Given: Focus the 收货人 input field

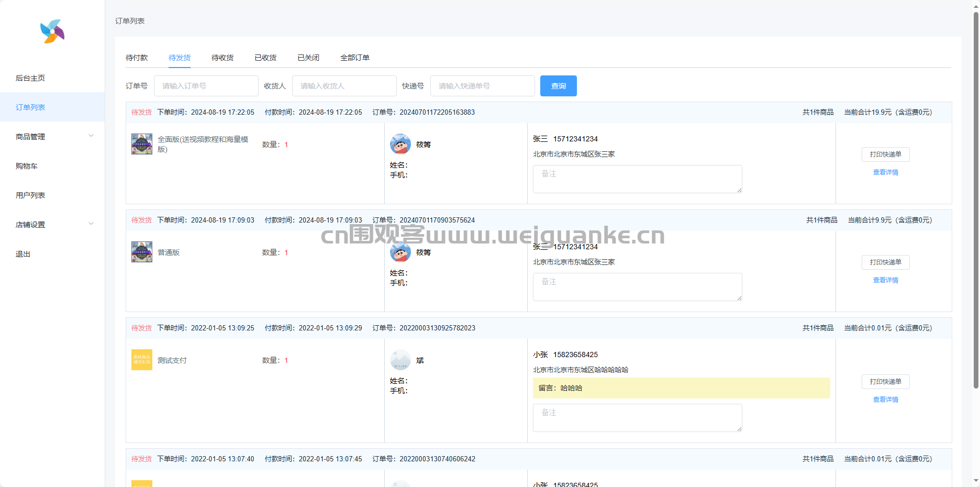Looking at the screenshot, I should (344, 86).
